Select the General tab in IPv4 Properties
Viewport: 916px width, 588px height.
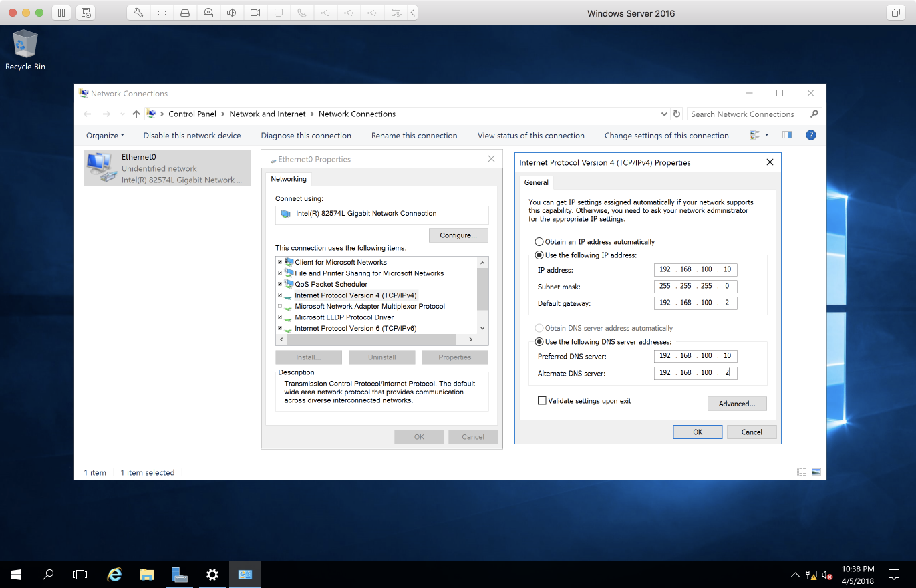536,182
